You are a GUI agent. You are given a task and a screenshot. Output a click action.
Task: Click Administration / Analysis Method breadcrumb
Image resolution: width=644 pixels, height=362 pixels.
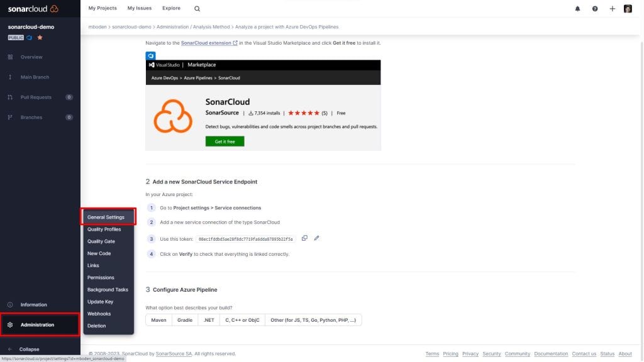(193, 26)
